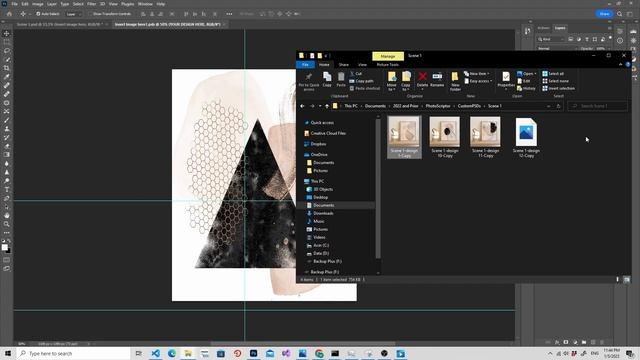
Task: Click the Explorer sidebar scrollbar
Action: point(378,190)
